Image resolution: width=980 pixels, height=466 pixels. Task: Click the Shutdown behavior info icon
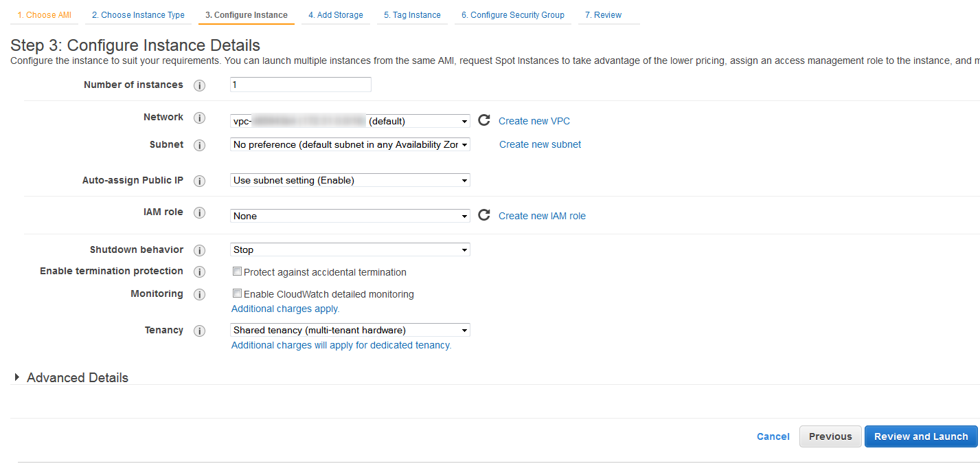[x=199, y=250]
